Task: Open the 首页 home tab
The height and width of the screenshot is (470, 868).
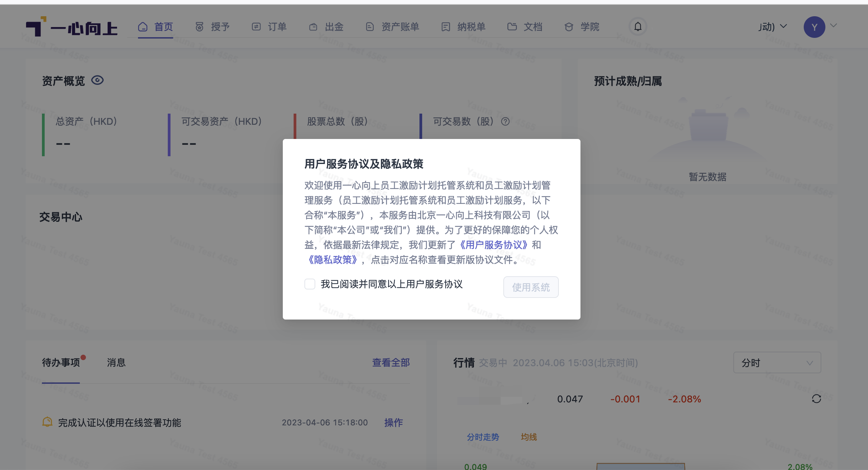Action: click(x=156, y=27)
